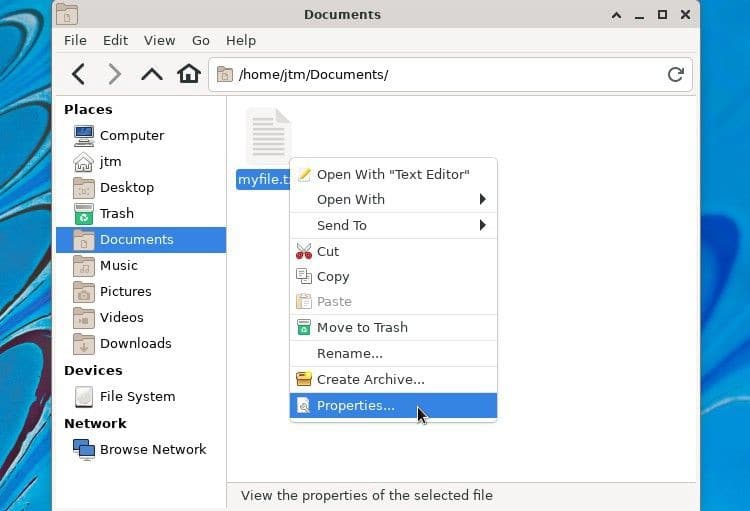
Task: Choose Open With "Text Editor" entry
Action: (393, 174)
